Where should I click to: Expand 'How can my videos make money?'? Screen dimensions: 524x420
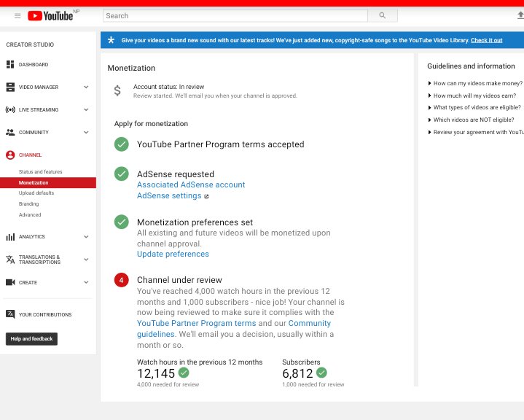[475, 83]
